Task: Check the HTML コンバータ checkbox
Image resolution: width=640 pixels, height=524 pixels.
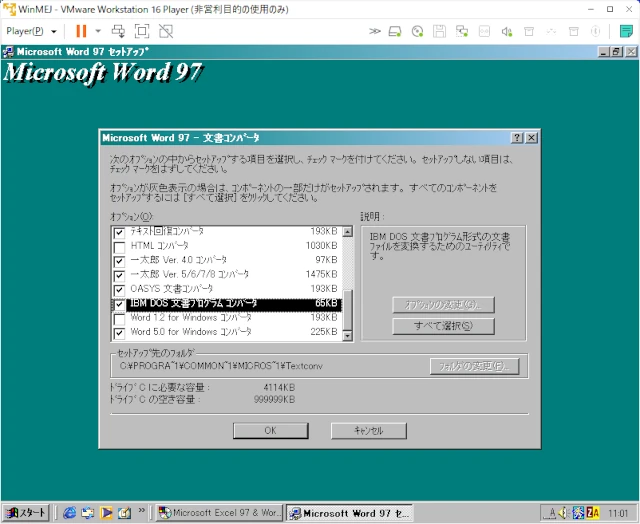Action: click(119, 247)
